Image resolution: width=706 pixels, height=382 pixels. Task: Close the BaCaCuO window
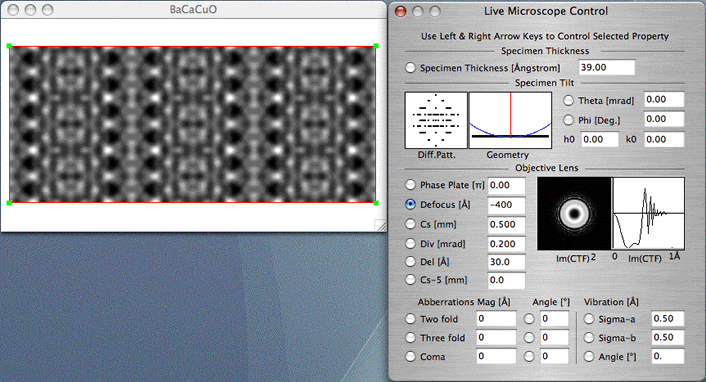[x=13, y=9]
